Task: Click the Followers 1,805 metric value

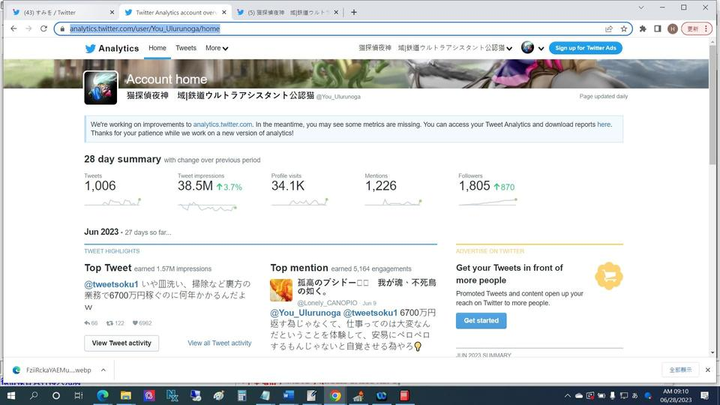Action: [x=474, y=186]
